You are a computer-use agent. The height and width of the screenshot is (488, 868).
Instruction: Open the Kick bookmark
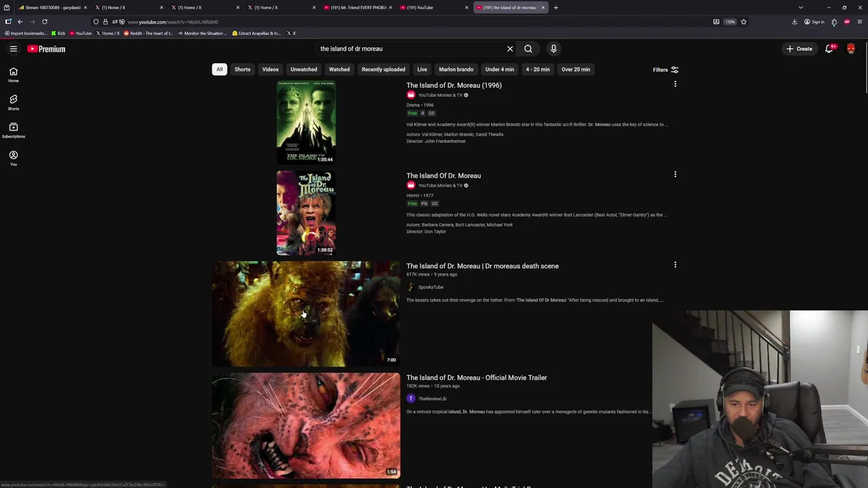coord(58,33)
